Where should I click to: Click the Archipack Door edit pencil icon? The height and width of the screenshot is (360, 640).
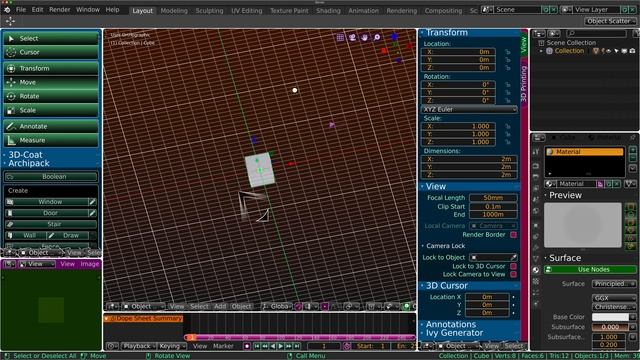[93, 213]
